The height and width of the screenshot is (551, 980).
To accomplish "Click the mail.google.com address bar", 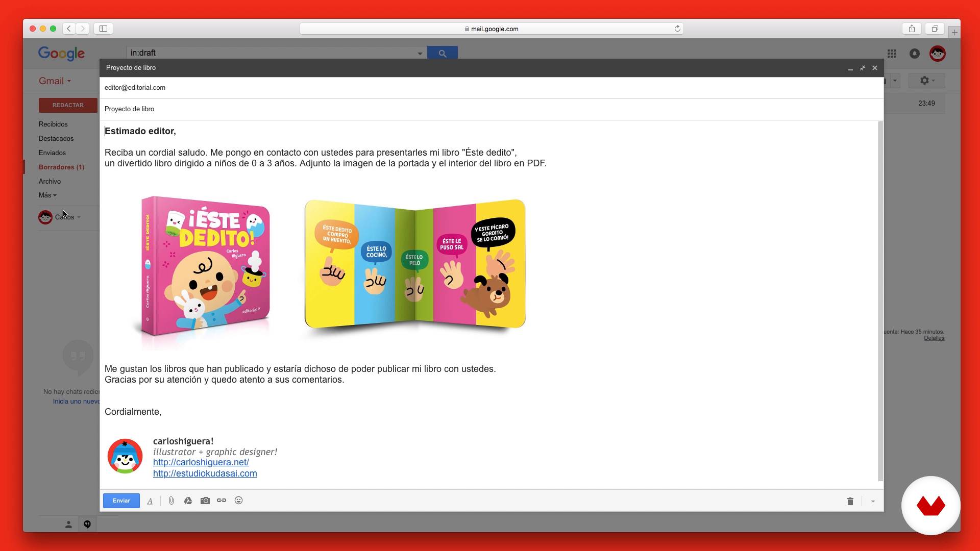I will 491,29.
